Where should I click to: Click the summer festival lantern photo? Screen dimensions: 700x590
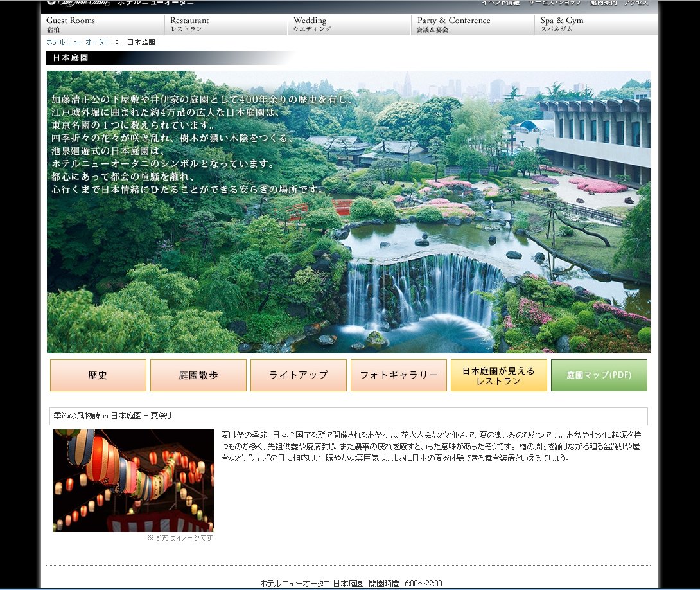click(x=134, y=481)
